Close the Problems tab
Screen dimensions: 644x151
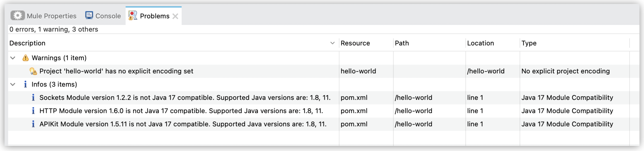click(176, 16)
